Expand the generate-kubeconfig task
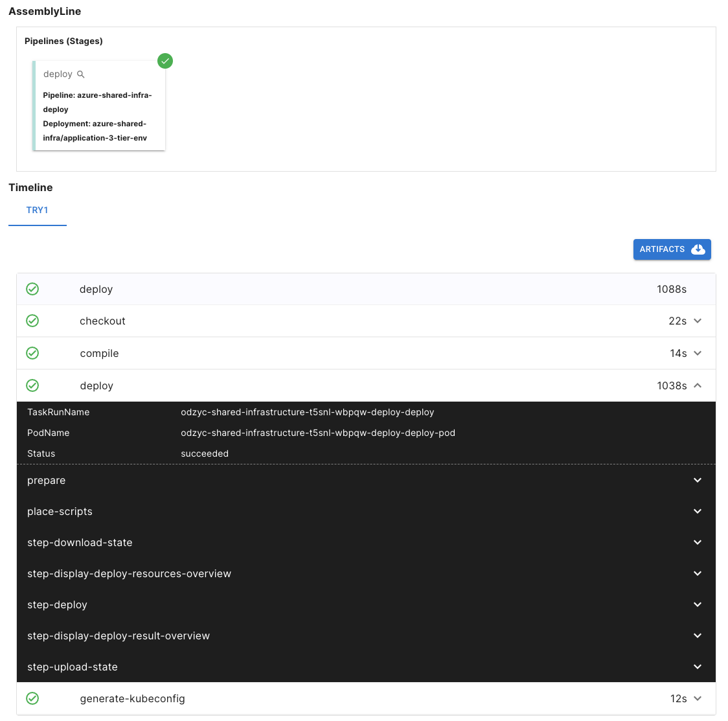This screenshot has height=721, width=728. click(698, 698)
